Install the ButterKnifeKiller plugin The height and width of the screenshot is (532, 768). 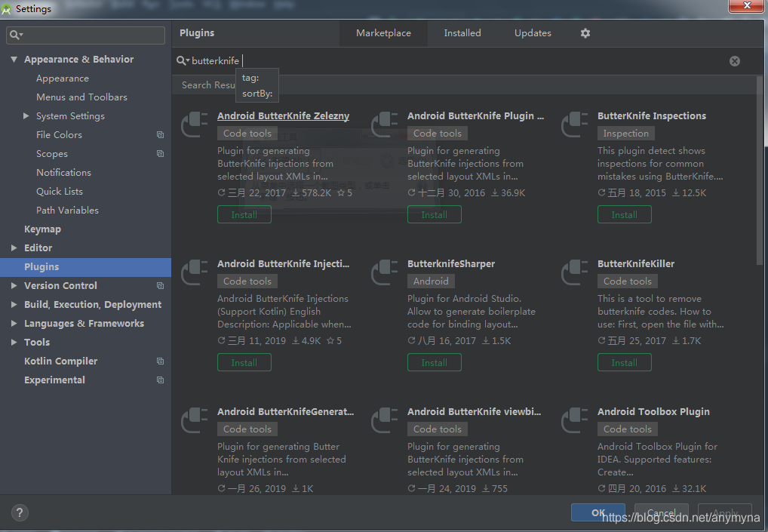click(625, 362)
